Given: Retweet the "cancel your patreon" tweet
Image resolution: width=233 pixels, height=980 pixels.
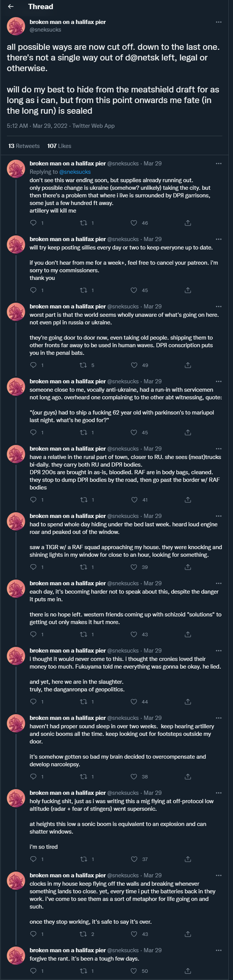Looking at the screenshot, I should pyautogui.click(x=83, y=290).
